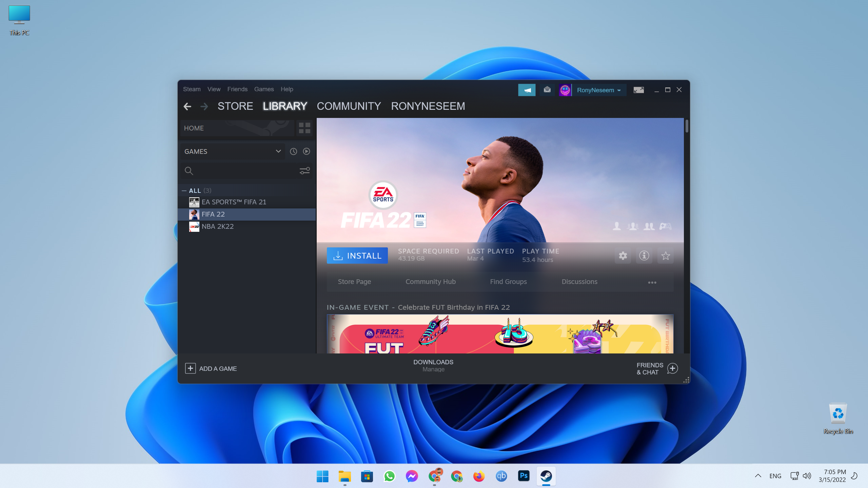Go to library HOME
This screenshot has width=868, height=488.
tap(237, 128)
